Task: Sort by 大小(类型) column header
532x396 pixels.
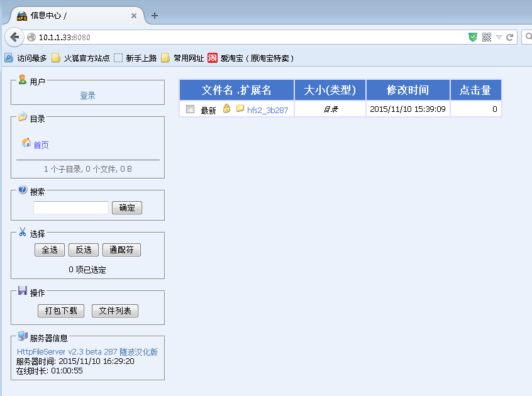Action: [x=330, y=90]
